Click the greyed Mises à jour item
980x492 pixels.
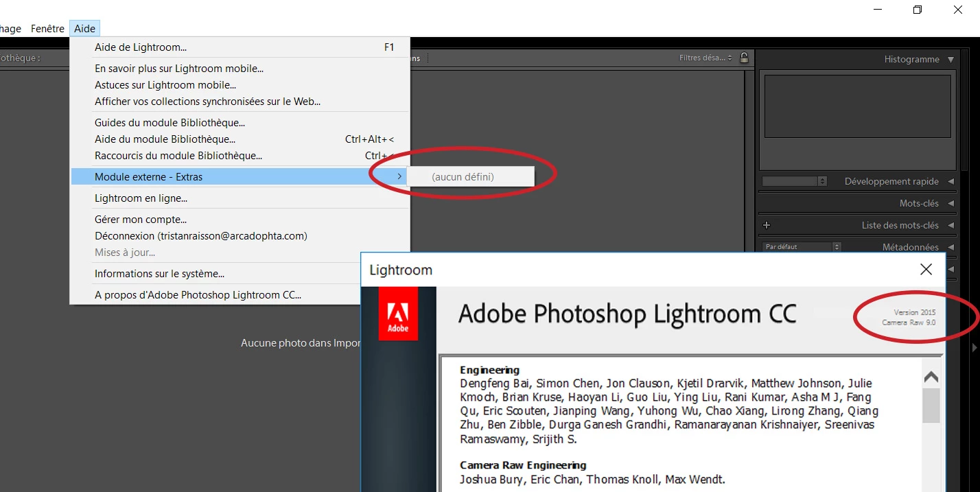240,253
